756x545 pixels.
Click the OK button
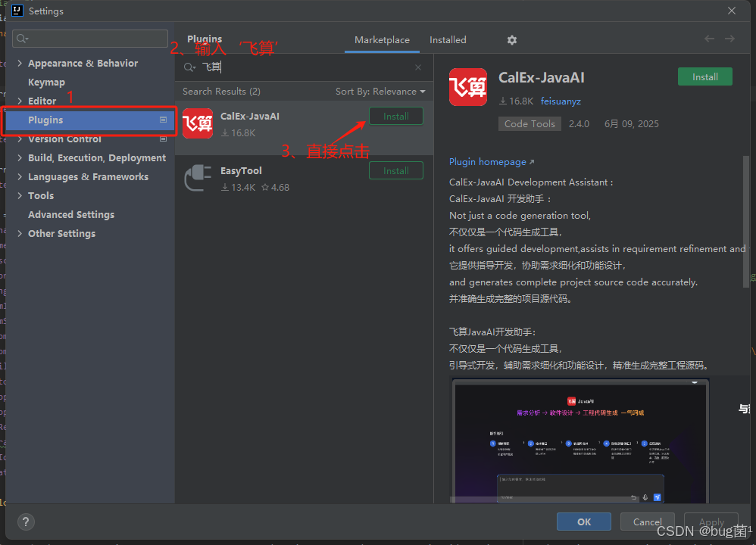pos(584,522)
